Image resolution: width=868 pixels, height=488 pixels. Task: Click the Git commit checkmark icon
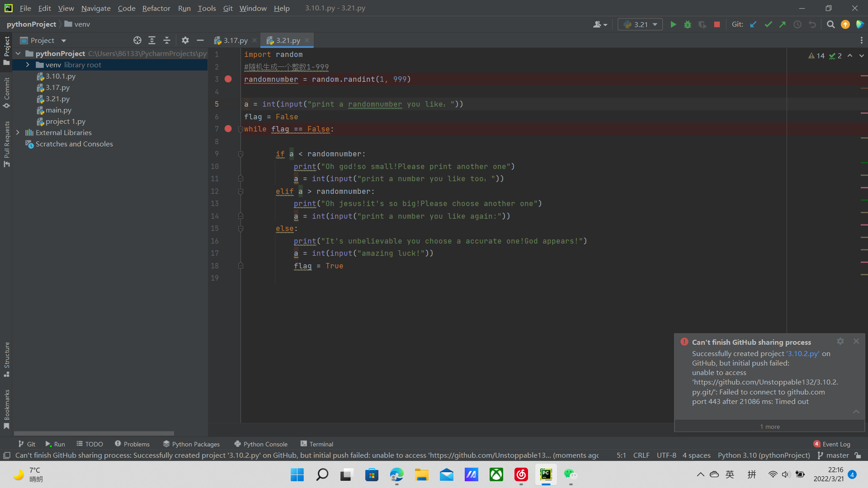coord(768,24)
